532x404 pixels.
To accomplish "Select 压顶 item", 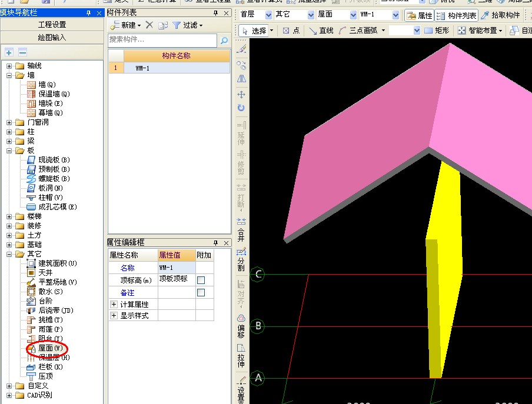I will click(45, 376).
